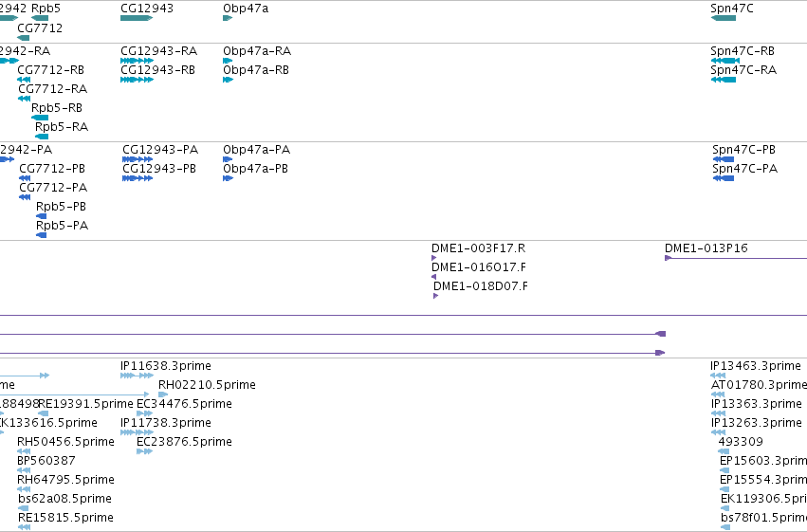
Task: Select BAC end DME1-003F17.R
Action: 434,258
